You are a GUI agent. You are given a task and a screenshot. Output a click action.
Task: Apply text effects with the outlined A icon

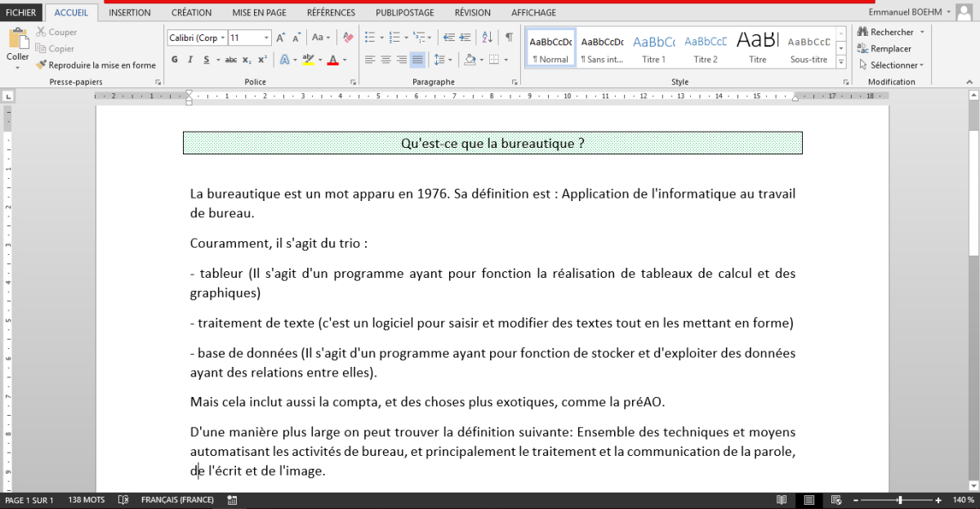coord(284,60)
